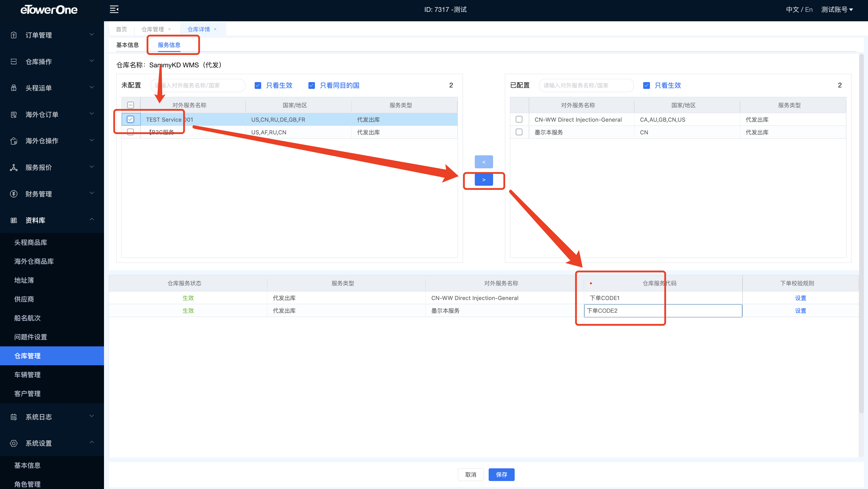
Task: Move selected service to configured with > button
Action: coord(484,180)
